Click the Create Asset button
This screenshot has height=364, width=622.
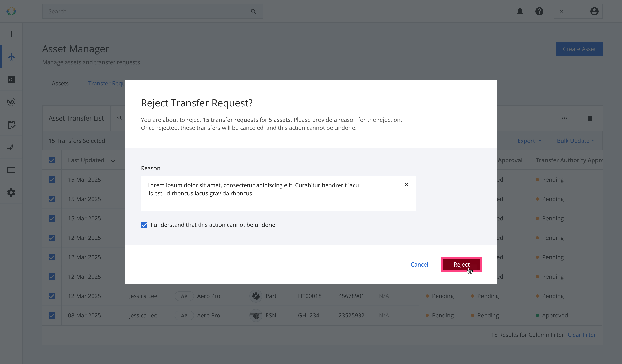[x=579, y=49]
